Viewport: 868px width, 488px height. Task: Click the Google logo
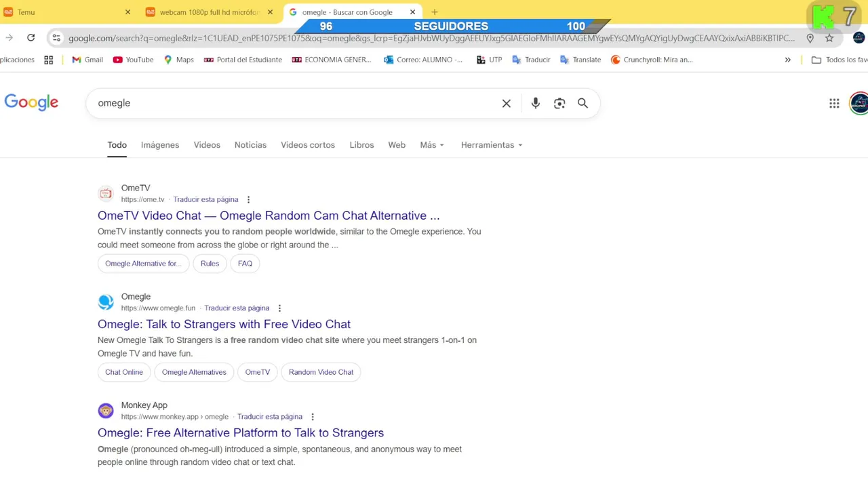[31, 103]
